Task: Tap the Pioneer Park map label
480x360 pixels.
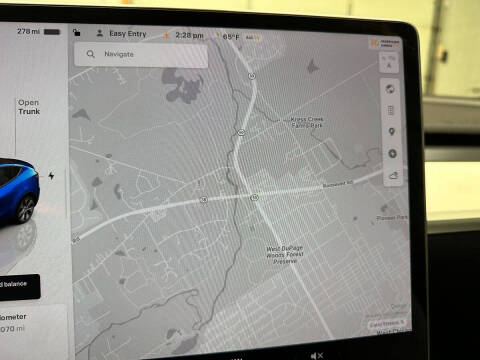Action: 392,218
